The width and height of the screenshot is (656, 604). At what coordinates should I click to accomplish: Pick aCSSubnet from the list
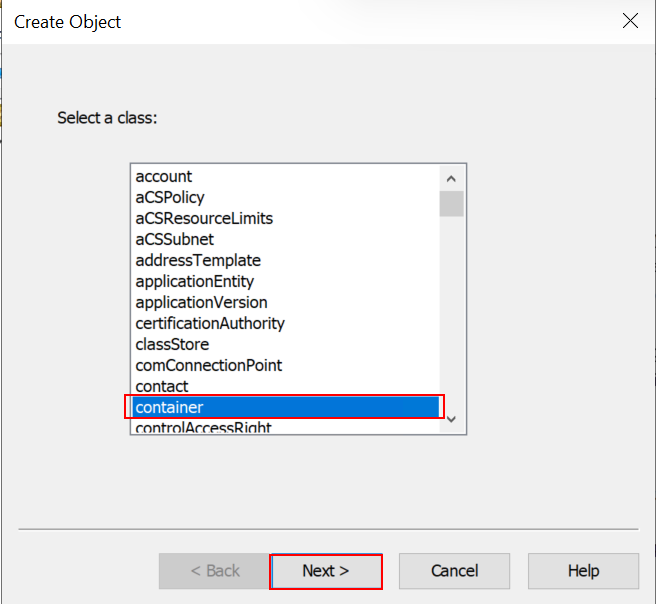pos(175,240)
